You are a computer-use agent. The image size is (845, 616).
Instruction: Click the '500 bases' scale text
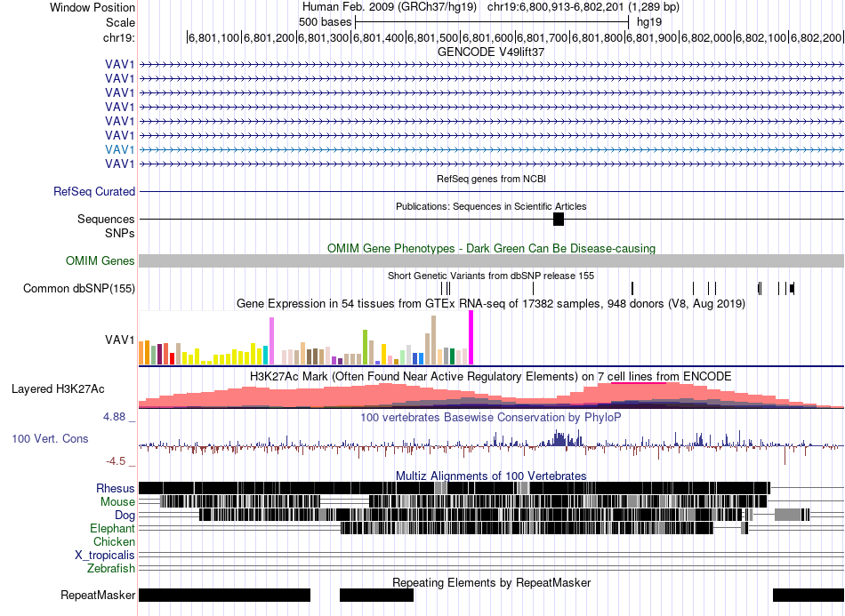[x=325, y=22]
